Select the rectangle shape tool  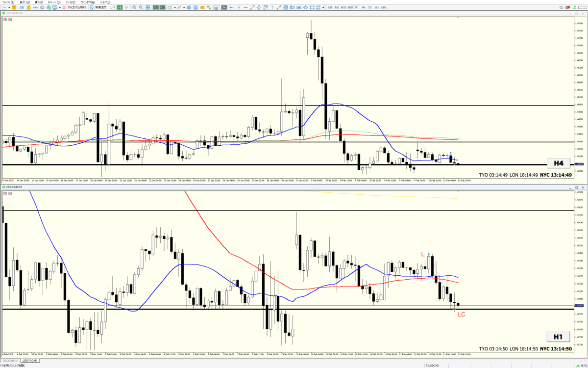click(x=312, y=7)
